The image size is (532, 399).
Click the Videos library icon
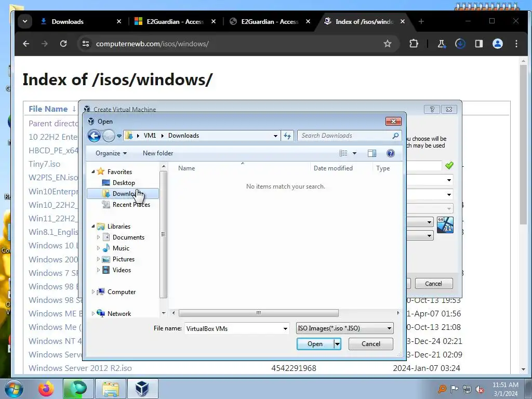pyautogui.click(x=106, y=270)
